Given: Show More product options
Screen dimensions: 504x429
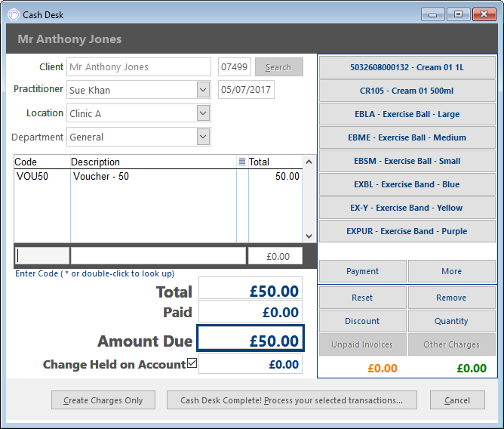Looking at the screenshot, I should click(x=452, y=271).
